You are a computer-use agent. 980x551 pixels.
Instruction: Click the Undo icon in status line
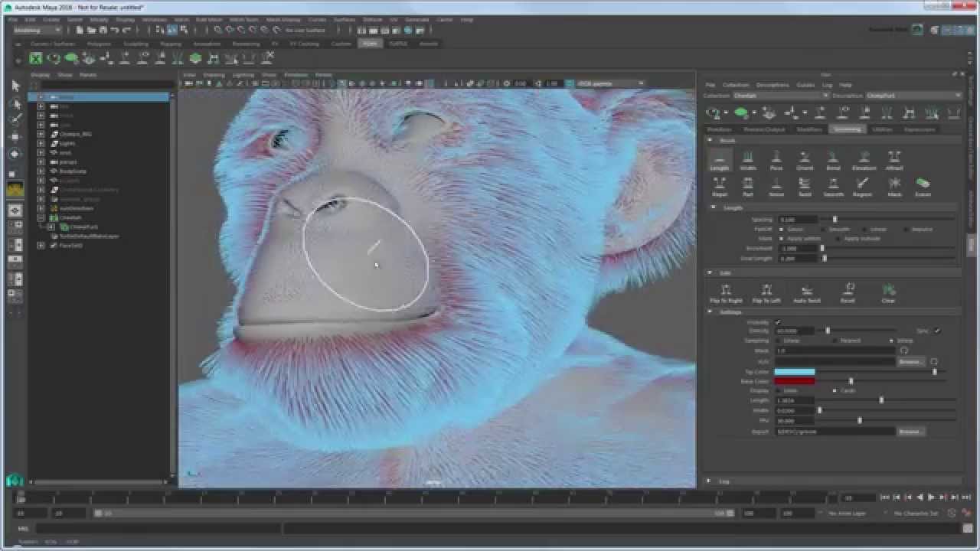(114, 30)
